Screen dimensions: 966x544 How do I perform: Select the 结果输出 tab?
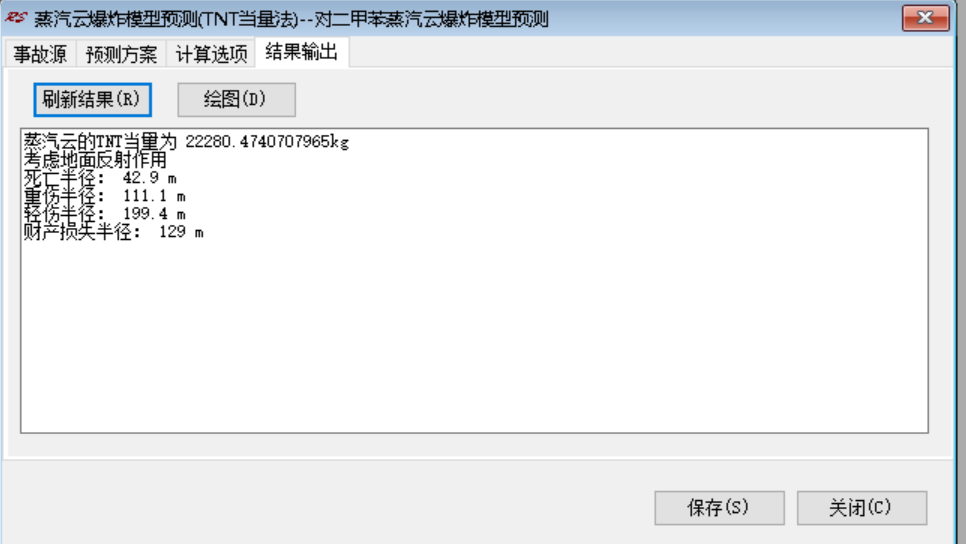click(302, 52)
